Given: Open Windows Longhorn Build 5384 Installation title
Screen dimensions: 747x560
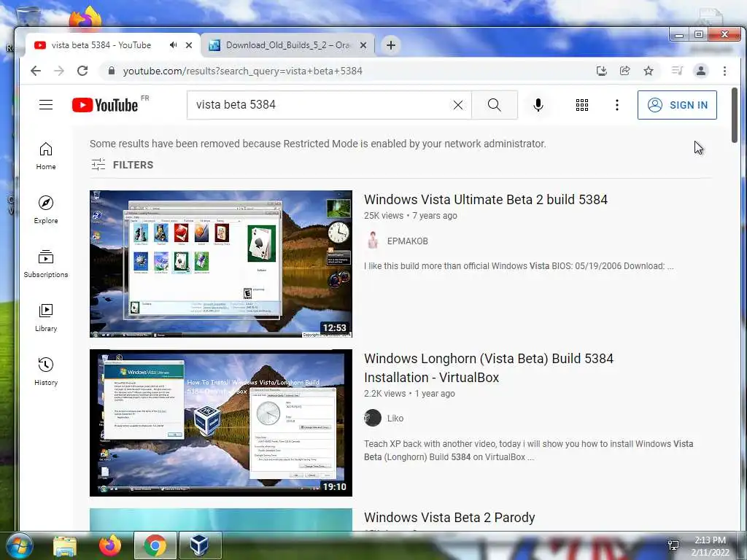Looking at the screenshot, I should (488, 367).
